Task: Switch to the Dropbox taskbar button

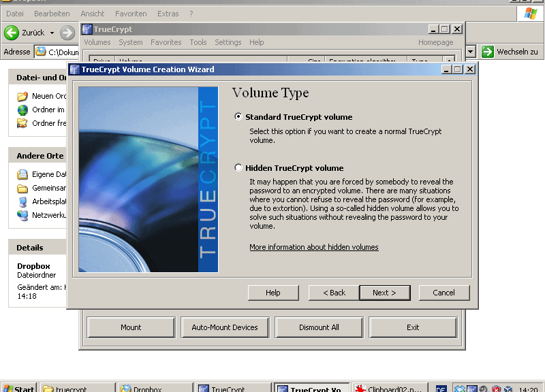Action: tap(156, 389)
